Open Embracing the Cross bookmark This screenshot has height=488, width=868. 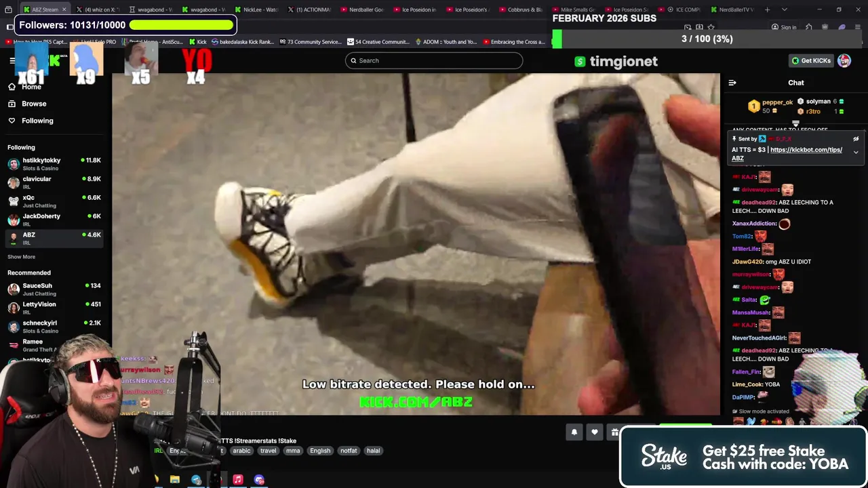513,42
